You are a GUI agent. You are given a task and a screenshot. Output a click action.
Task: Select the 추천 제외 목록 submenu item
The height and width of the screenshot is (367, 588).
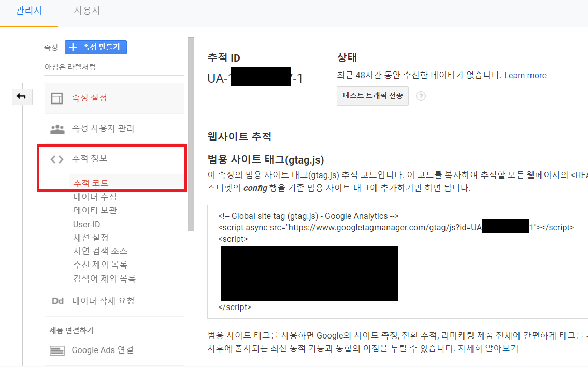click(100, 265)
